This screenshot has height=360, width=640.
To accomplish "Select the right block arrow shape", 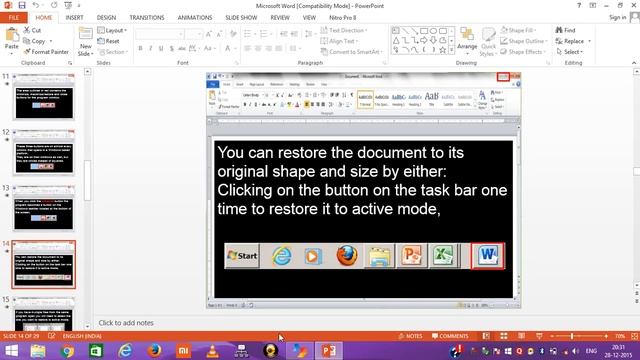I will pos(424,40).
